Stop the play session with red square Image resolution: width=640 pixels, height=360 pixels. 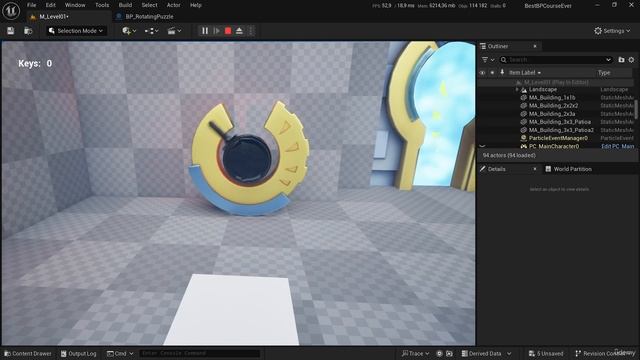click(x=228, y=31)
